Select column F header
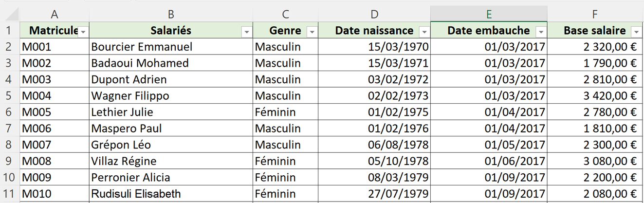 pos(595,14)
